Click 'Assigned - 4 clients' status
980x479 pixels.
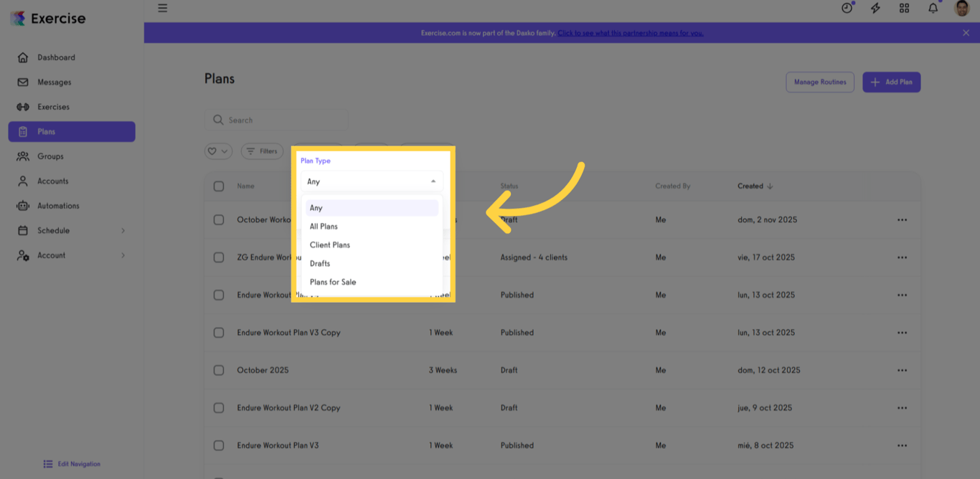(x=534, y=257)
